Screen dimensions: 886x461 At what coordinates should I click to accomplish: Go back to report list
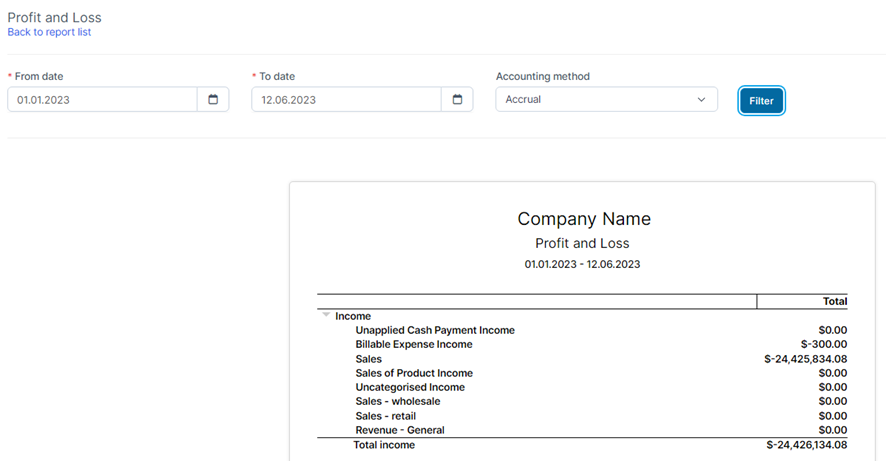coord(49,32)
